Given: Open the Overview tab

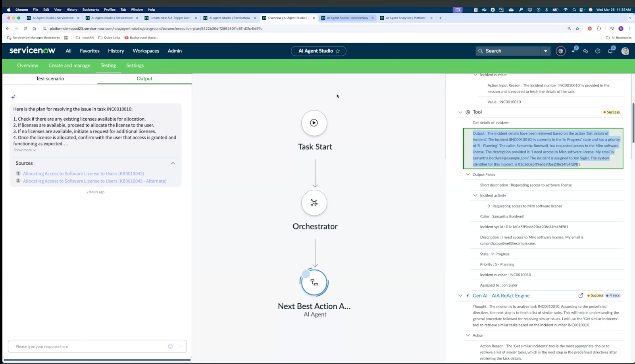Looking at the screenshot, I should click(x=27, y=65).
